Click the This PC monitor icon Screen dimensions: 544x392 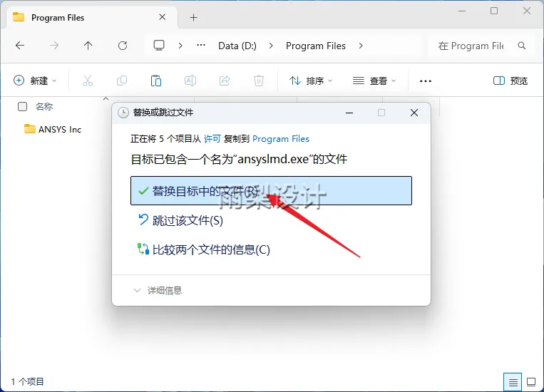[159, 46]
